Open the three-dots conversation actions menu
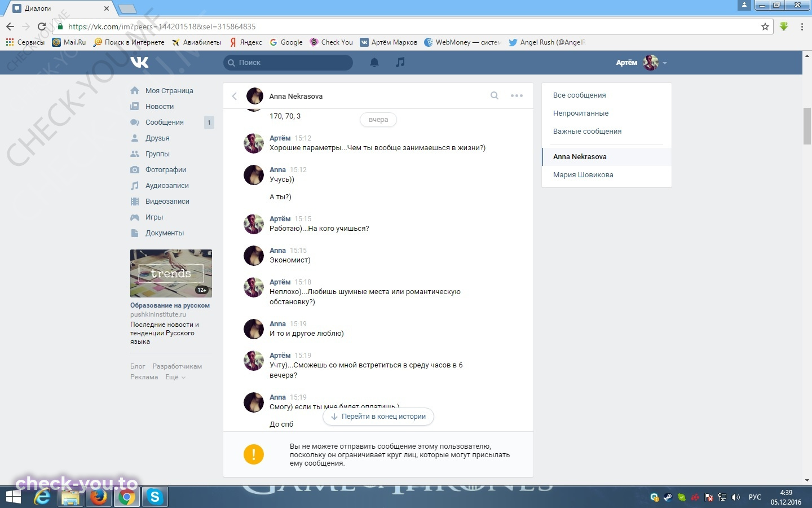This screenshot has width=812, height=508. 517,95
